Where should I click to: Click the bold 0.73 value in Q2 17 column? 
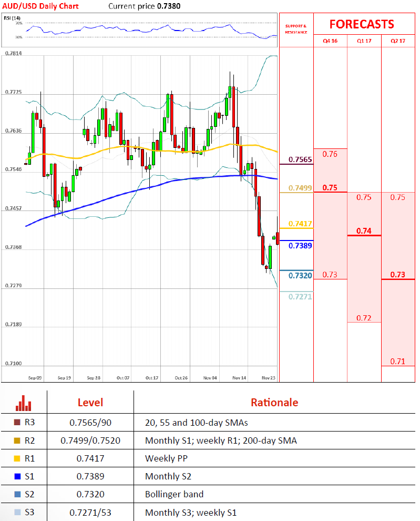click(x=398, y=275)
